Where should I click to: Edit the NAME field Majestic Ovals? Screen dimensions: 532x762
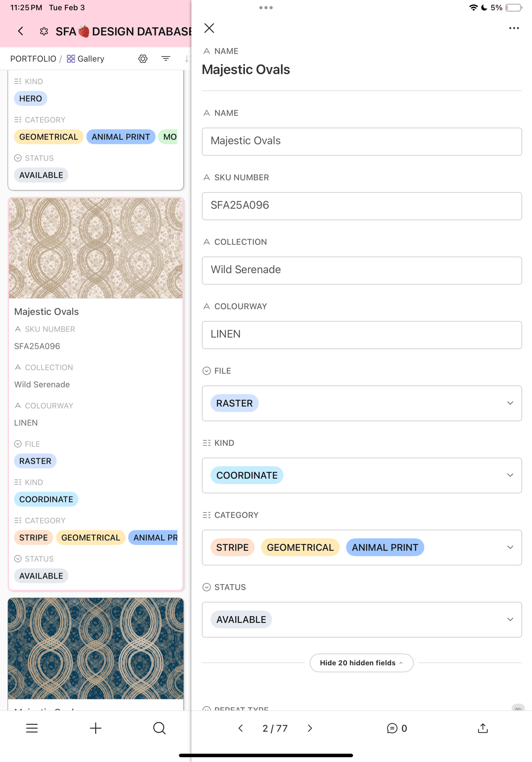(x=362, y=141)
